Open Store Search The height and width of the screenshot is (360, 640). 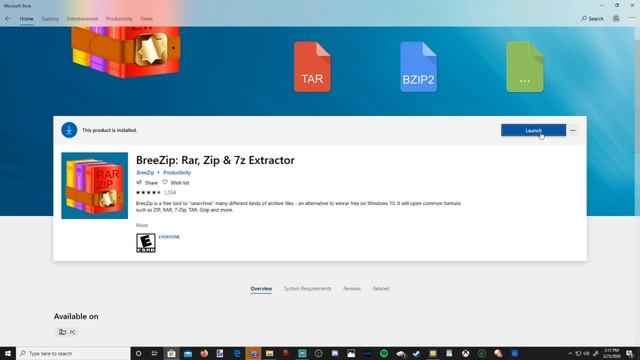[x=592, y=19]
